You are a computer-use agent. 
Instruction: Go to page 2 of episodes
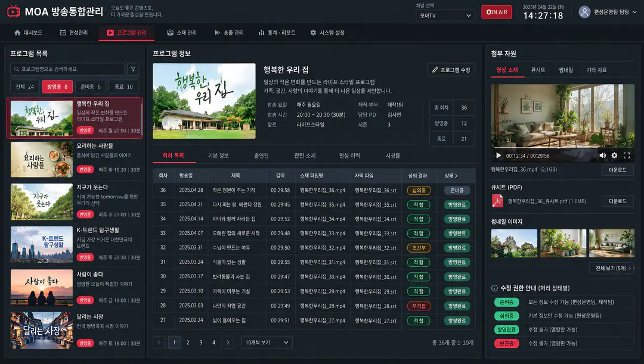(188, 342)
